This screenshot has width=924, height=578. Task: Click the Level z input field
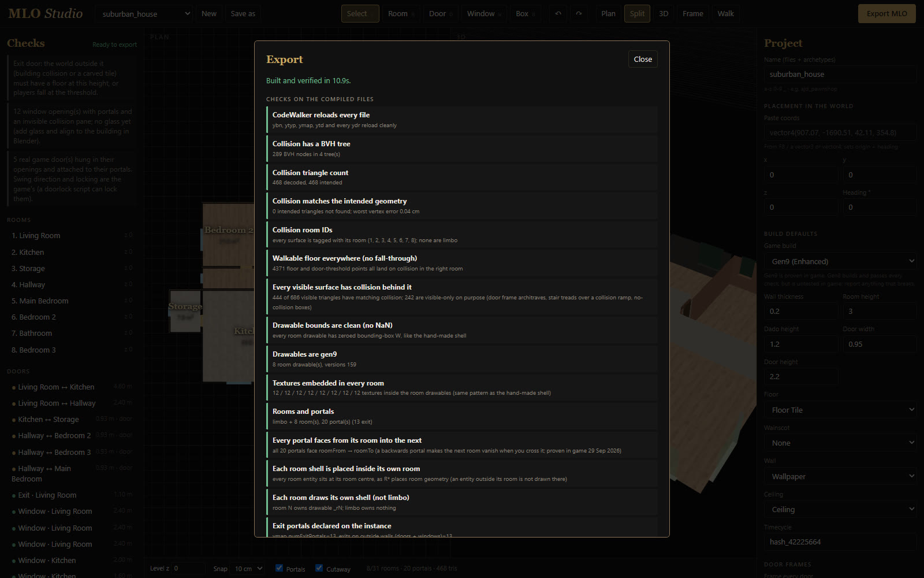(187, 569)
